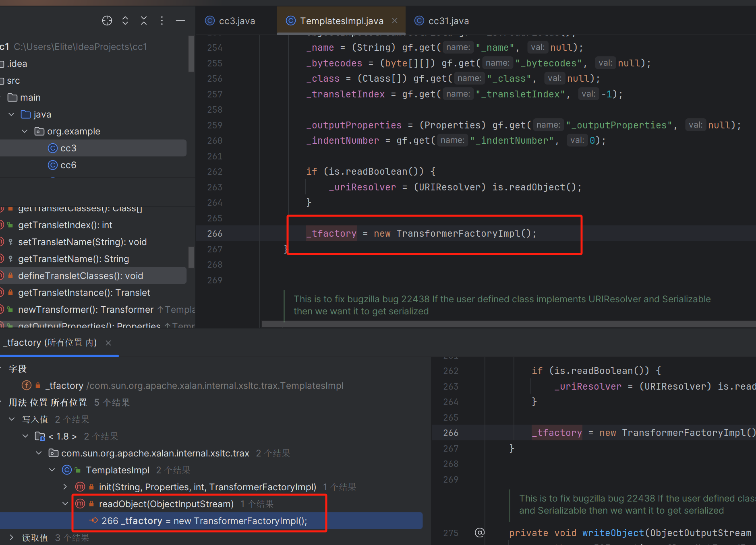Click the package icon beside com.sun.org.apache.xalan
This screenshot has height=545, width=756.
53,453
